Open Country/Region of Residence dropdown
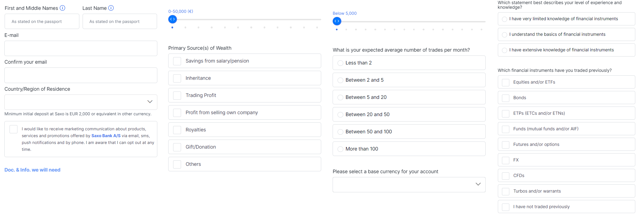Viewport: 644px width, 218px height. tap(81, 102)
